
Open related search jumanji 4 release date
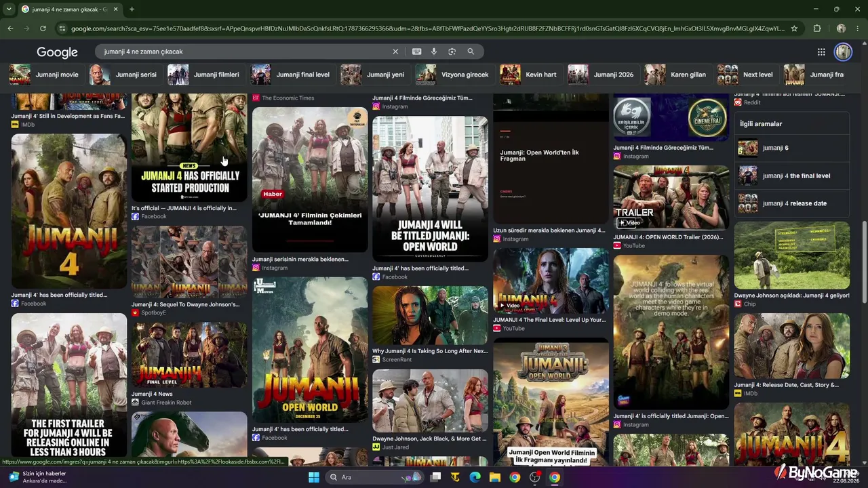[x=791, y=203]
